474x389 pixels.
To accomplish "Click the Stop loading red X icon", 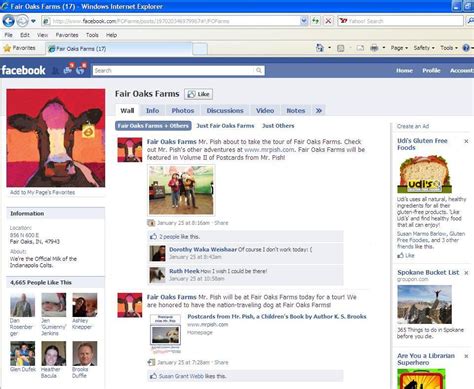I will tap(328, 21).
